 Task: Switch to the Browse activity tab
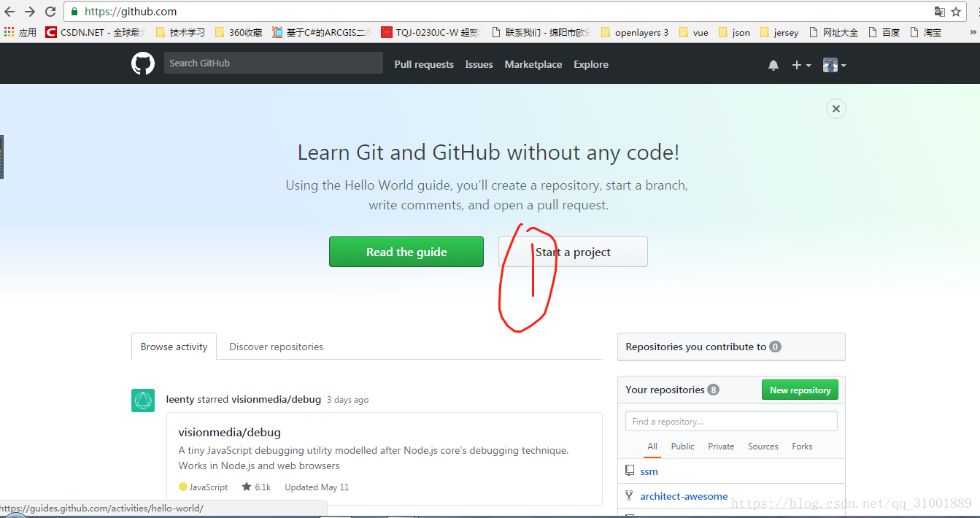[x=174, y=347]
